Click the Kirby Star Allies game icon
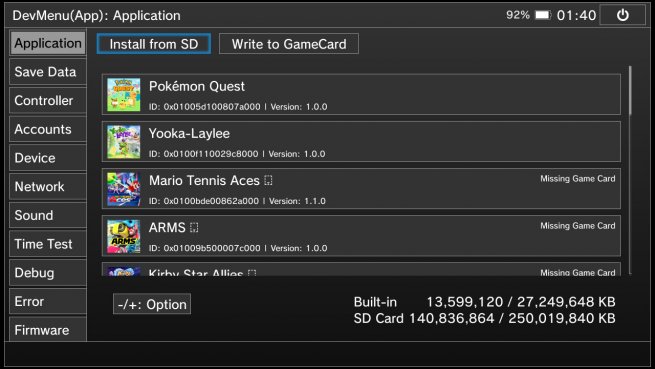The height and width of the screenshot is (369, 655). pyautogui.click(x=124, y=271)
